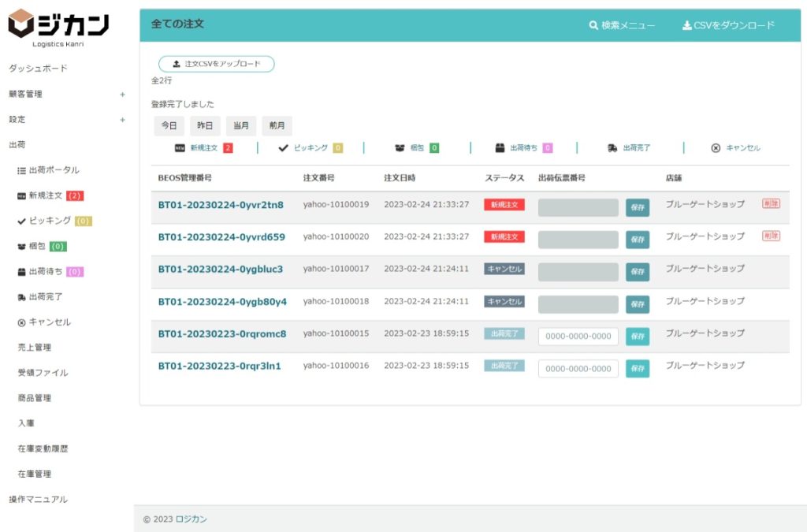The height and width of the screenshot is (532, 807).
Task: Open order BT01-20230223-0rqromc8
Action: pos(222,333)
